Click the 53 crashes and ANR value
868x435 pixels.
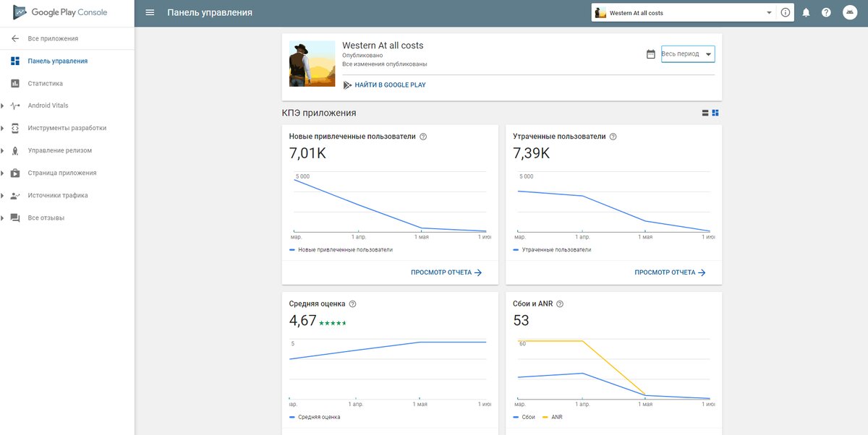click(x=521, y=321)
